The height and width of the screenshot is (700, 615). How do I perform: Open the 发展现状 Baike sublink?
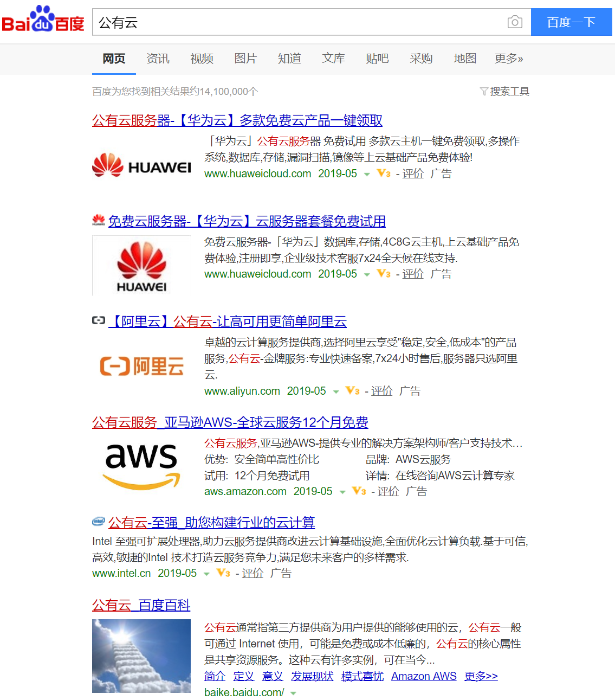pyautogui.click(x=312, y=676)
